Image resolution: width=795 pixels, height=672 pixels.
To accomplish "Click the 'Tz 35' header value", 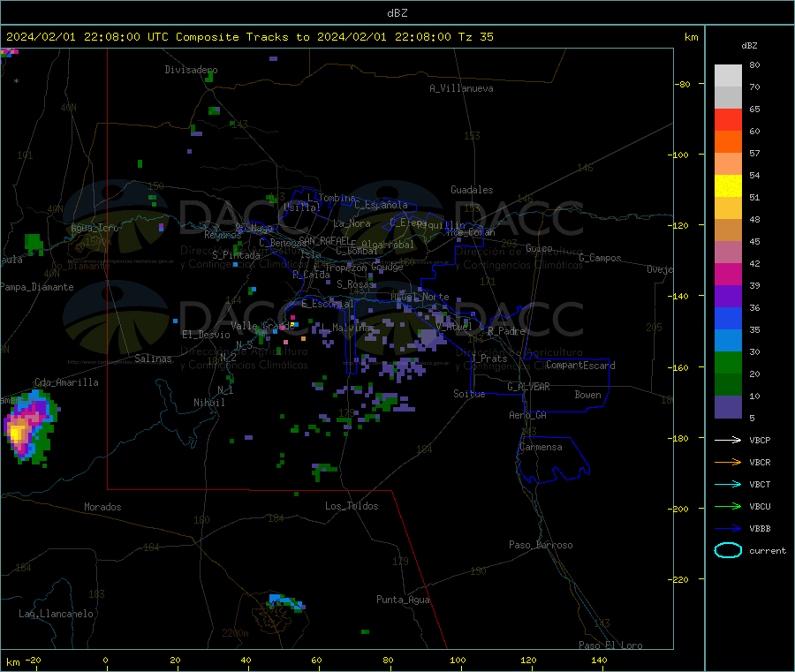I will [x=475, y=37].
